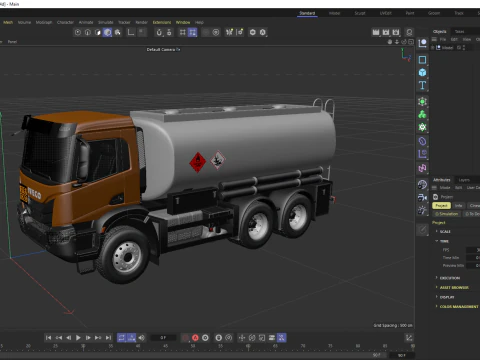Viewport: 480px width, 360px height.
Task: Click the green MoGraph Cloner icon
Action: click(x=422, y=114)
